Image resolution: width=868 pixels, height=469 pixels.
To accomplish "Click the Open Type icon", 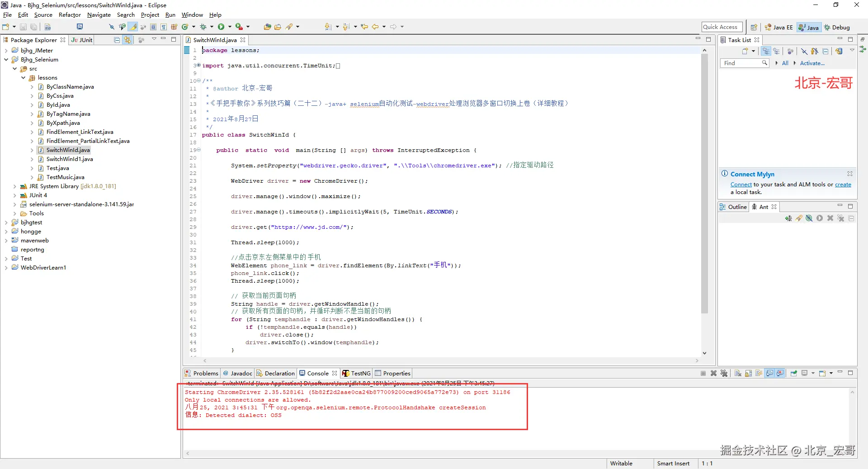I will [x=267, y=27].
